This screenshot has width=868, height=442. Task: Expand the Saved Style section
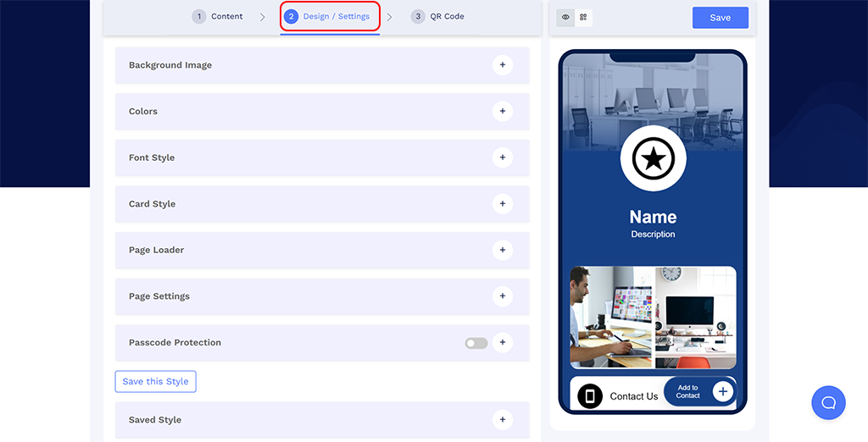point(502,419)
